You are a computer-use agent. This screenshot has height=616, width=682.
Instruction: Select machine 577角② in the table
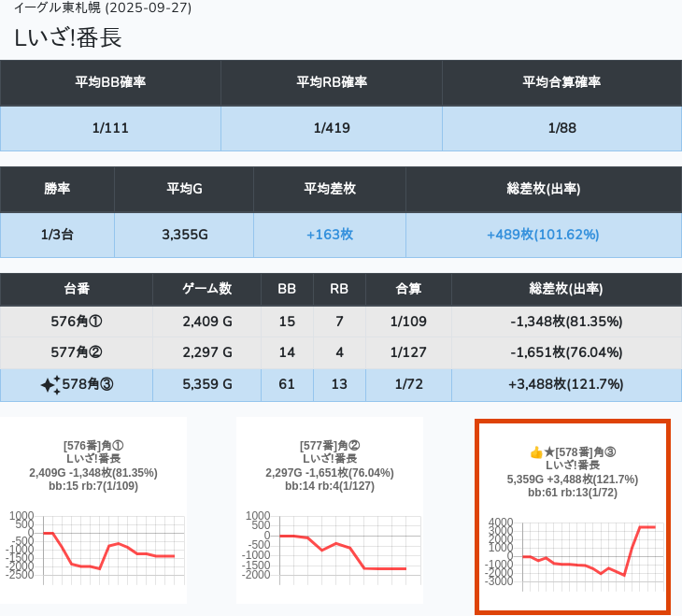[77, 352]
